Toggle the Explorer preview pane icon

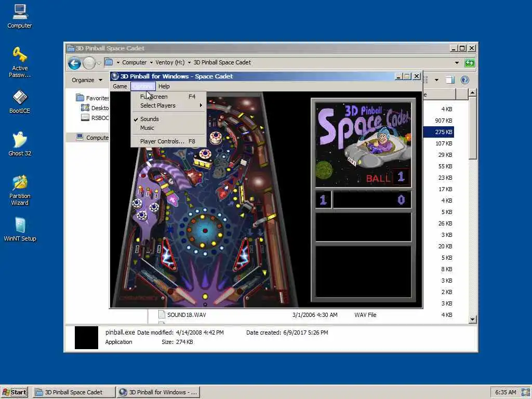point(450,80)
